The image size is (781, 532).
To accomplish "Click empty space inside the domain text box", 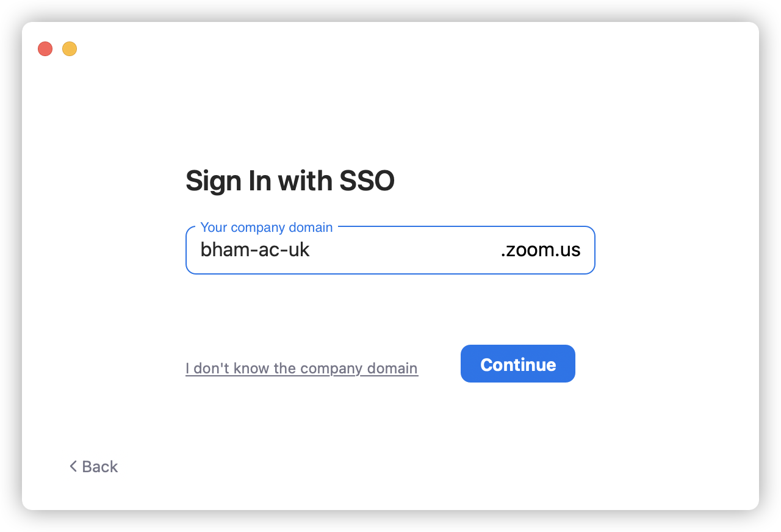I will coord(403,250).
